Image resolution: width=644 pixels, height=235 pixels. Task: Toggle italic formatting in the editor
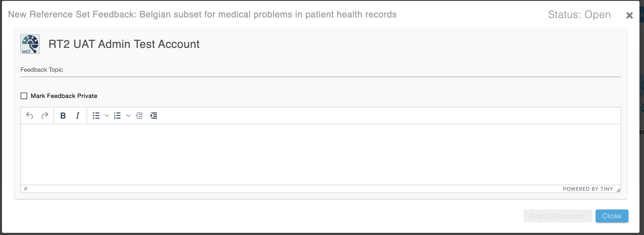pyautogui.click(x=78, y=116)
